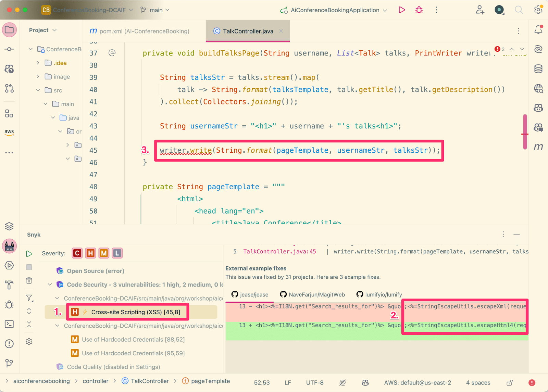Switch to pom.xml tab
Screen dimensions: 548x392
[x=139, y=31]
